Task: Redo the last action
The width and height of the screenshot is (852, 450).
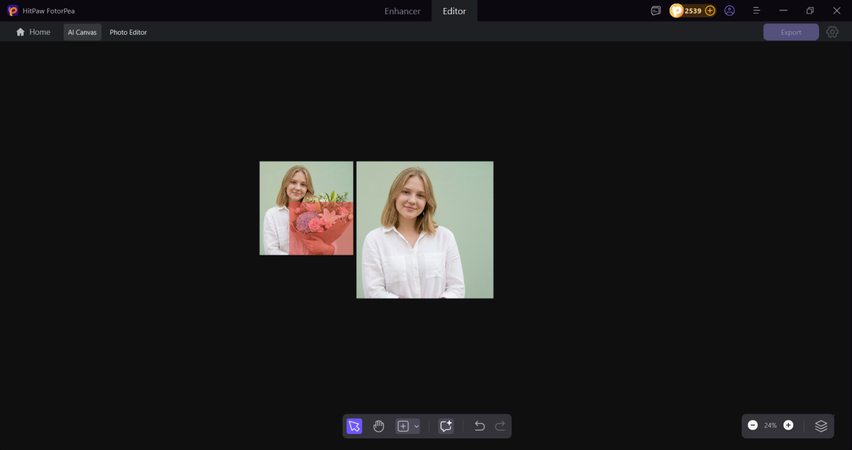Action: tap(500, 426)
